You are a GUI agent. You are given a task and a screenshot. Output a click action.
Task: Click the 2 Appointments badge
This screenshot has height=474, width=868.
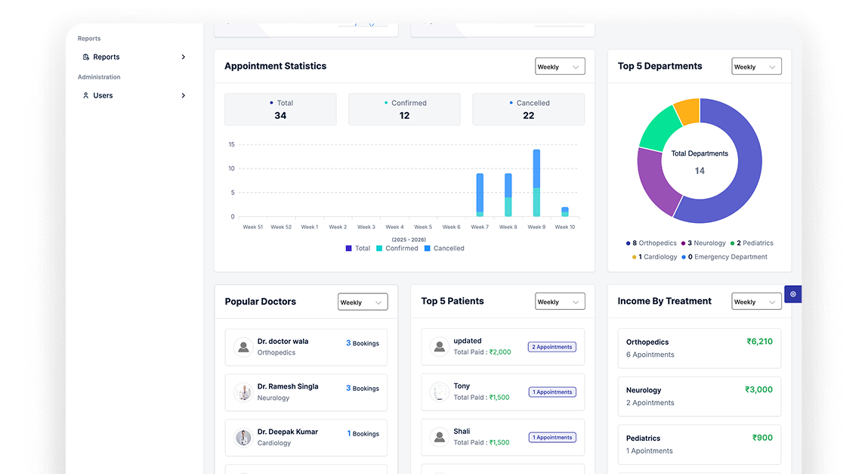point(551,347)
